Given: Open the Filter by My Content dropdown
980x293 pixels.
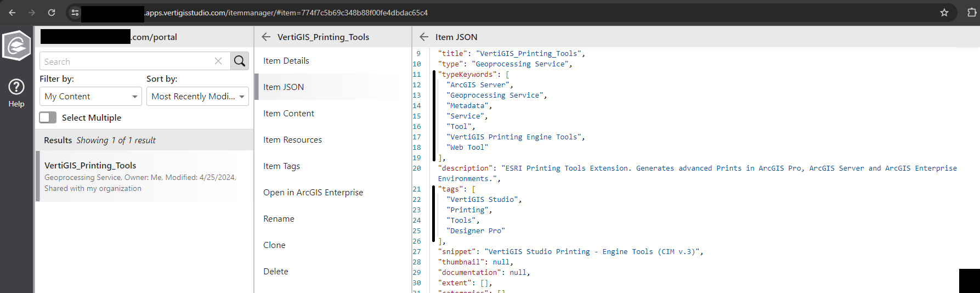Looking at the screenshot, I should pos(90,96).
